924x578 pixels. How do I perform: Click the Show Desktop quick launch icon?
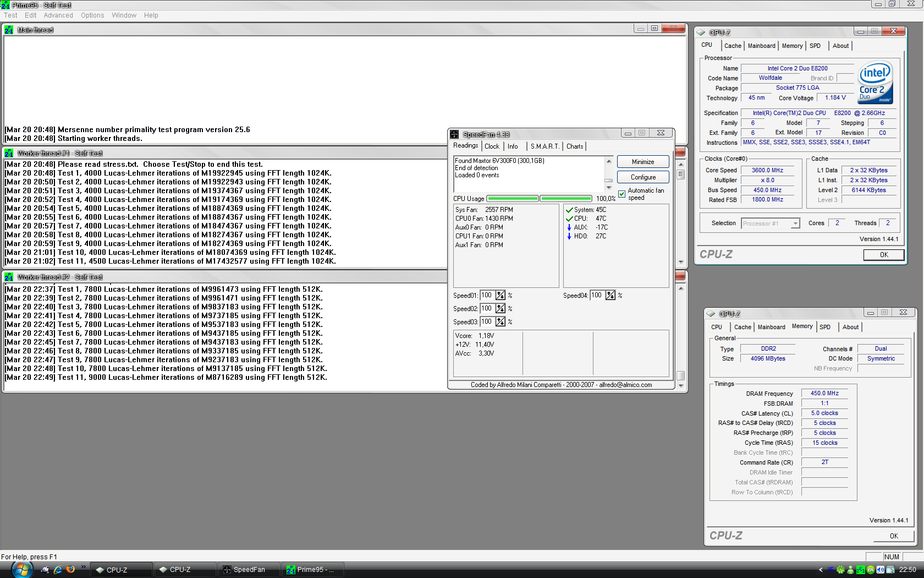45,570
